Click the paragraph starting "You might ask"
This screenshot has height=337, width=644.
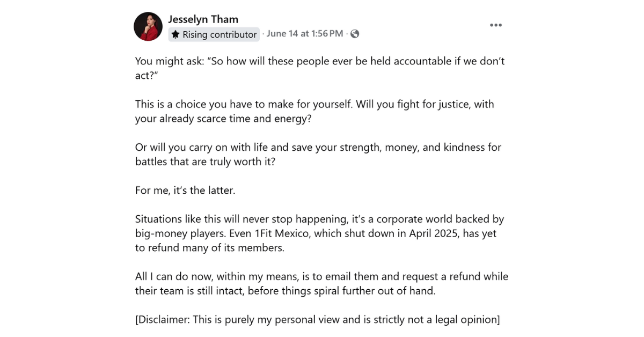(320, 68)
